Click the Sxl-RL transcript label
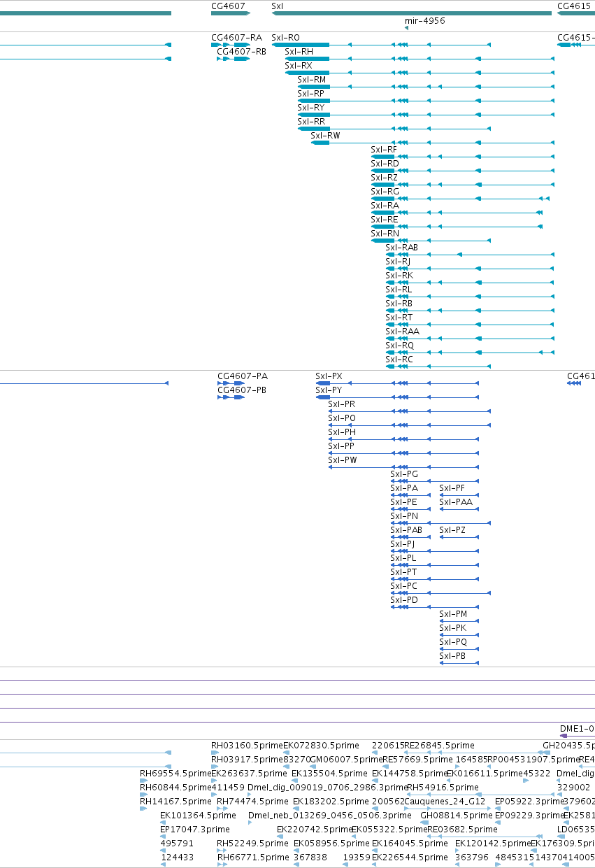This screenshot has width=595, height=868. [x=399, y=290]
